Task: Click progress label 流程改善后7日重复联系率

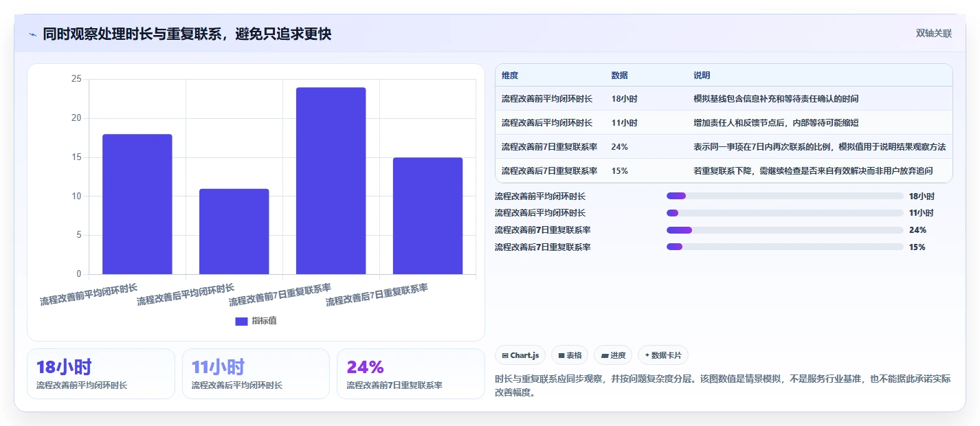Action: (x=542, y=247)
